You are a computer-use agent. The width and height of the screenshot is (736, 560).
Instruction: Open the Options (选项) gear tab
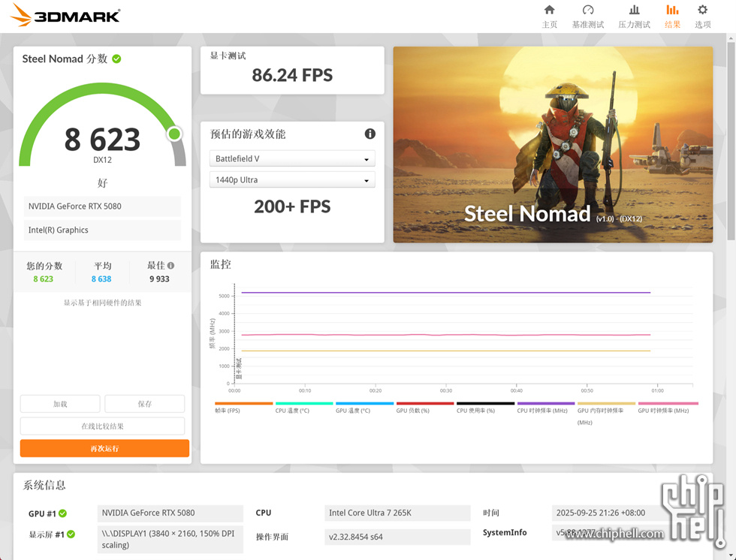coord(703,17)
